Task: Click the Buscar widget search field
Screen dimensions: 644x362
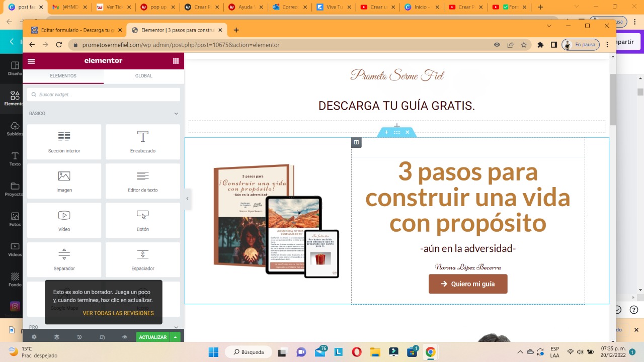Action: pos(104,95)
